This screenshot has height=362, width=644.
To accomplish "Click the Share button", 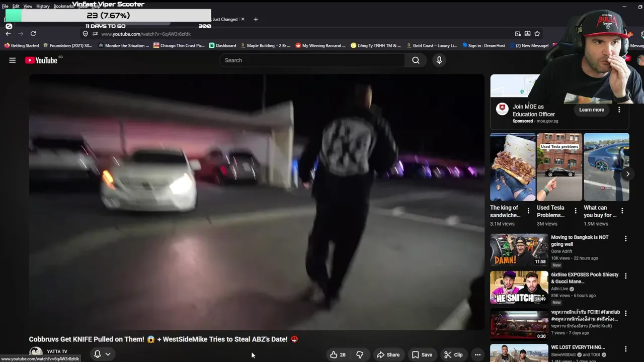I will (388, 354).
